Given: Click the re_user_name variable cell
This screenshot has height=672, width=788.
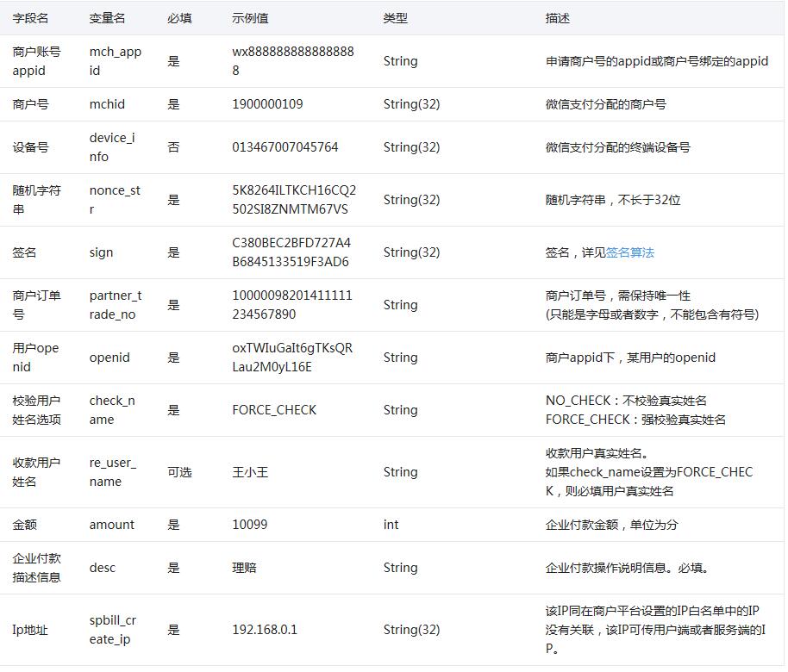Looking at the screenshot, I should pyautogui.click(x=112, y=472).
